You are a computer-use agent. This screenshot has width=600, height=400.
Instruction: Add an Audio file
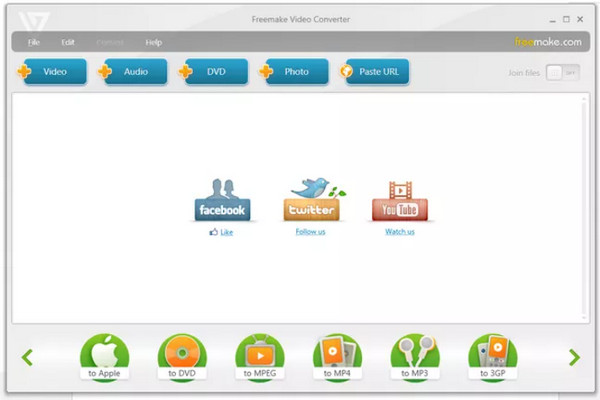(133, 72)
